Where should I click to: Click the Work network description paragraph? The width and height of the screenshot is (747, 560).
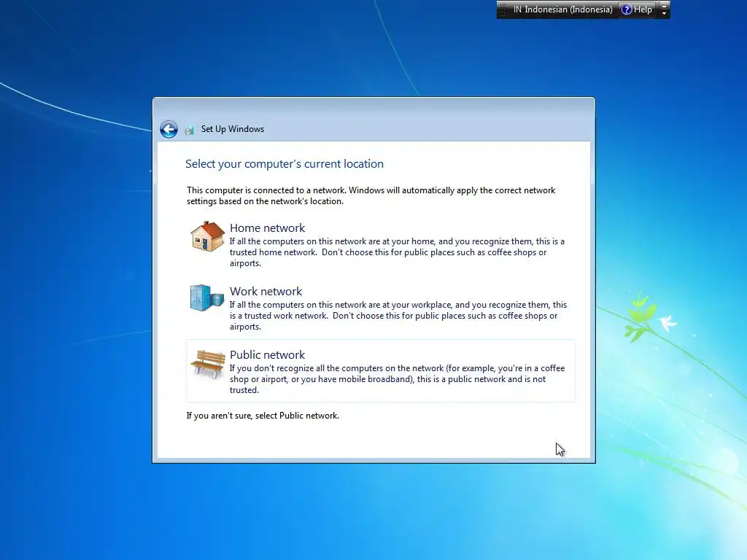tap(398, 316)
